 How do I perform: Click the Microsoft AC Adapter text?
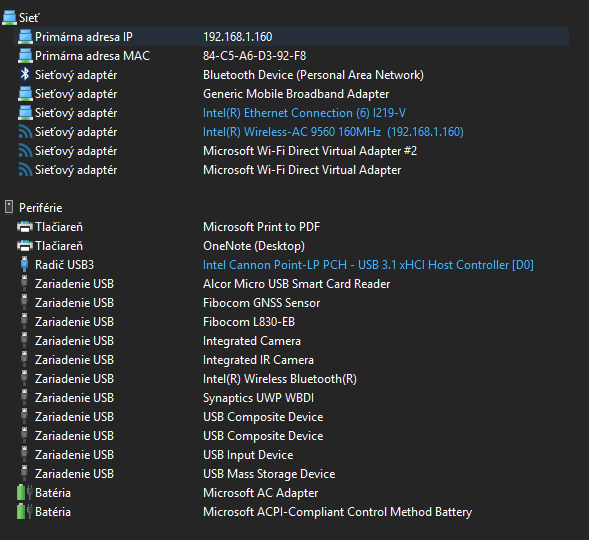260,493
